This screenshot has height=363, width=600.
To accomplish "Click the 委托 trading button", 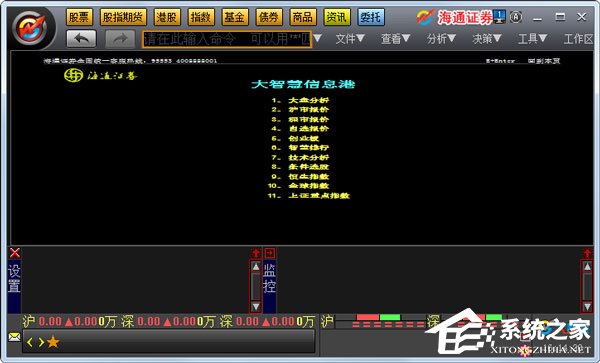I will point(371,17).
